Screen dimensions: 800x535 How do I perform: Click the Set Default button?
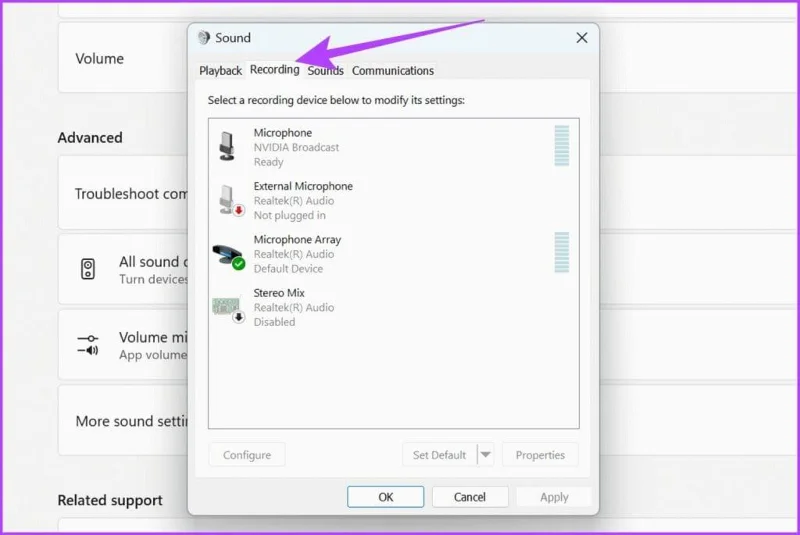(439, 454)
